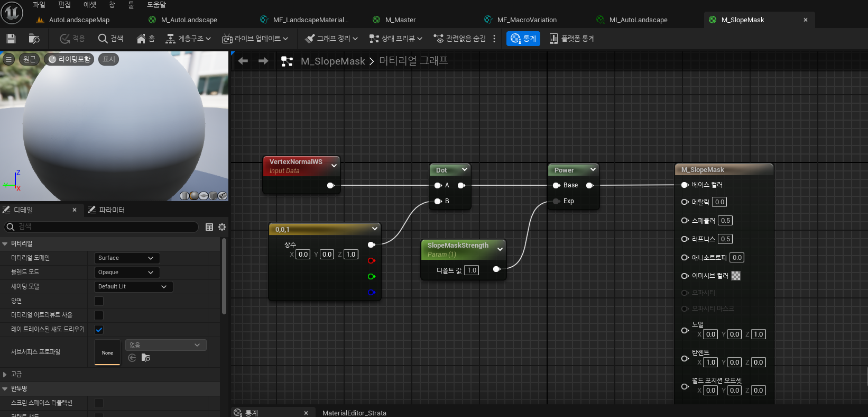Screen dimensions: 868x417
Task: Click the M_SlopeMask breadcrumb link
Action: (333, 61)
